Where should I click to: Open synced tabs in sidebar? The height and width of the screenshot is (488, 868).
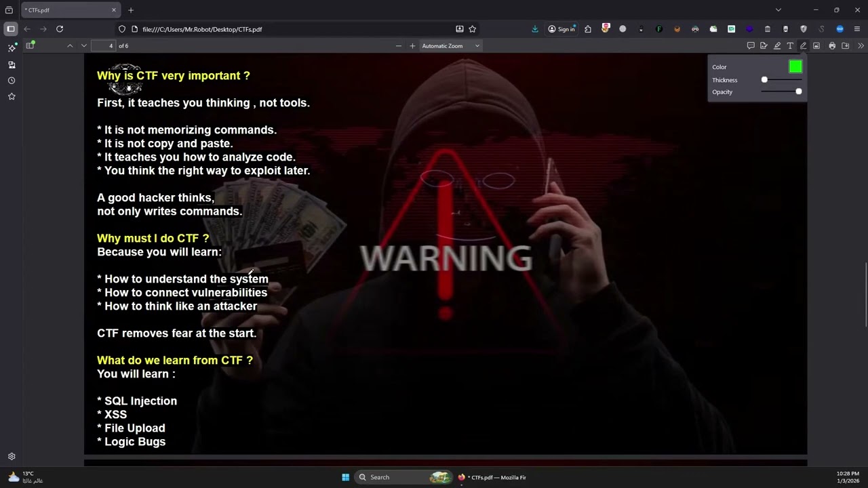[x=12, y=64]
